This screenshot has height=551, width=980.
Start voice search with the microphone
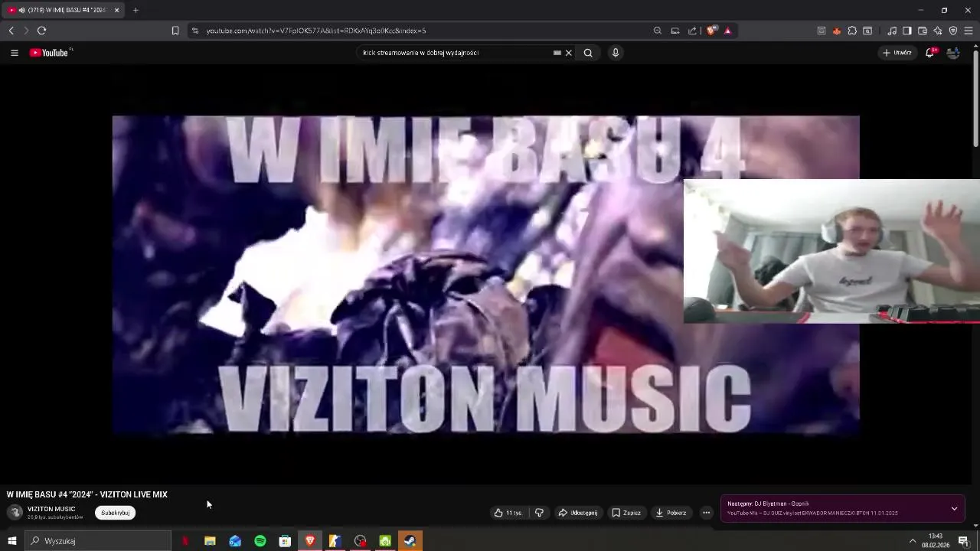[x=615, y=53]
